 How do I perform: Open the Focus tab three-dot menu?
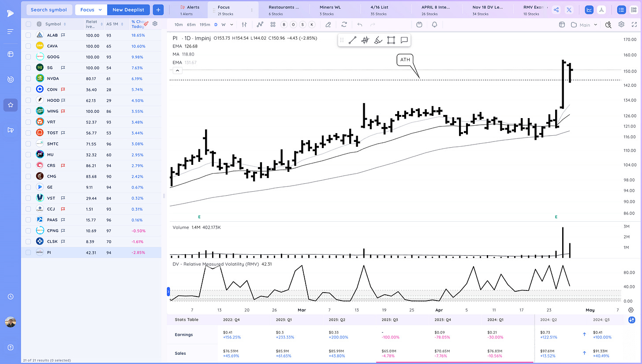[x=252, y=10]
